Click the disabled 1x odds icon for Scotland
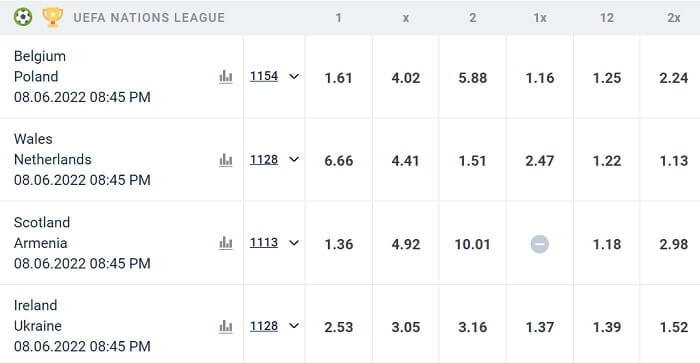The image size is (700, 363). point(540,244)
